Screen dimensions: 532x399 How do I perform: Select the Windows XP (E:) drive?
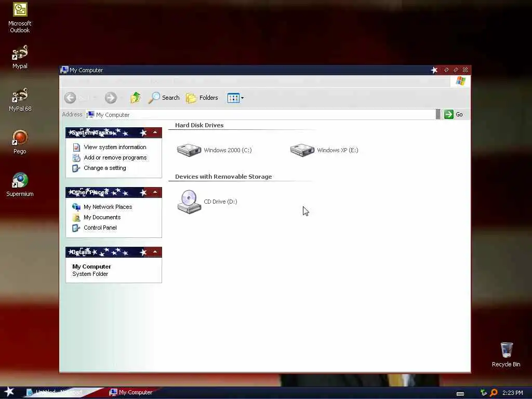coord(324,150)
